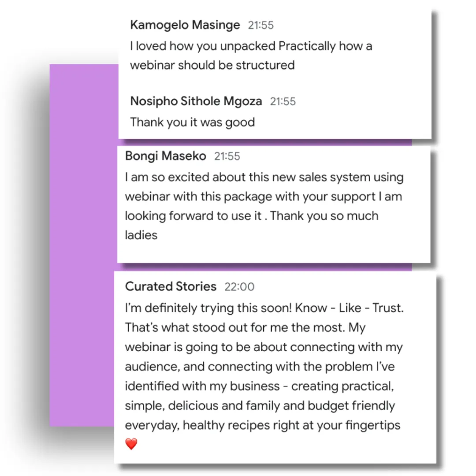The width and height of the screenshot is (476, 476).
Task: Click Nosipho Sithole Mgoza's name
Action: point(196,101)
